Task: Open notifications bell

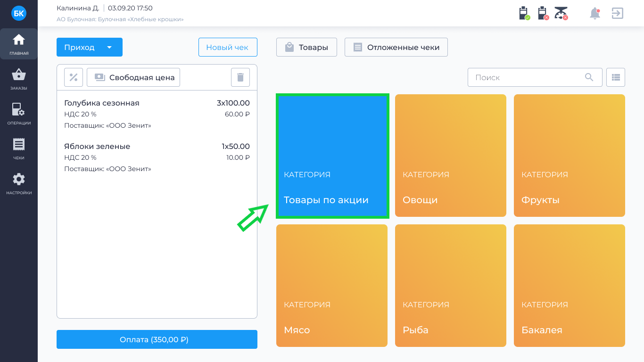Action: pyautogui.click(x=595, y=13)
